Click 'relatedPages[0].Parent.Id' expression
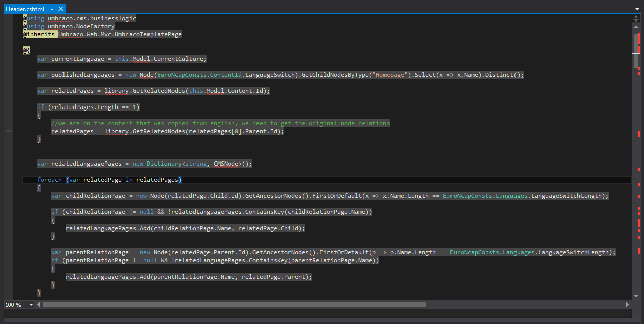Viewport: 644px width, 324px height. (x=233, y=131)
